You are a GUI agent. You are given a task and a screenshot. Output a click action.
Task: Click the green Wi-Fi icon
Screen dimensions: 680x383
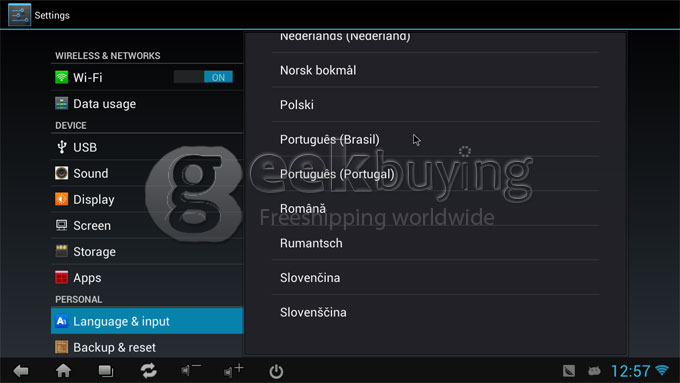pyautogui.click(x=61, y=77)
